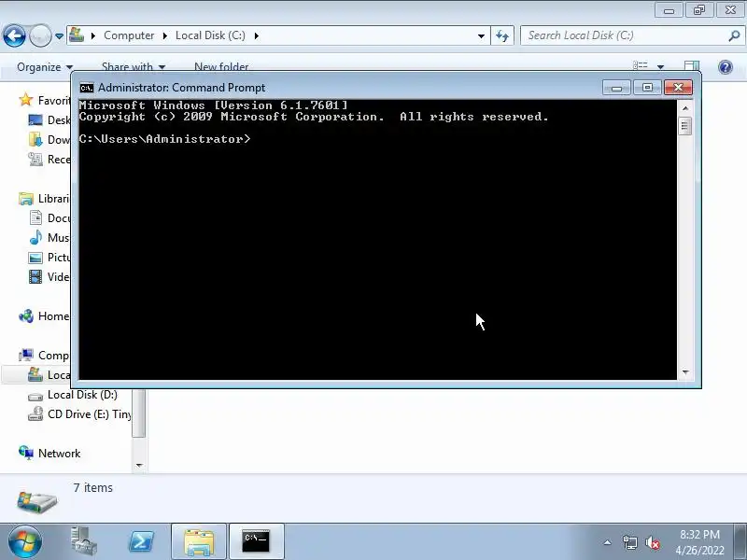Open Explorer Help icon
This screenshot has height=560, width=747.
[726, 67]
